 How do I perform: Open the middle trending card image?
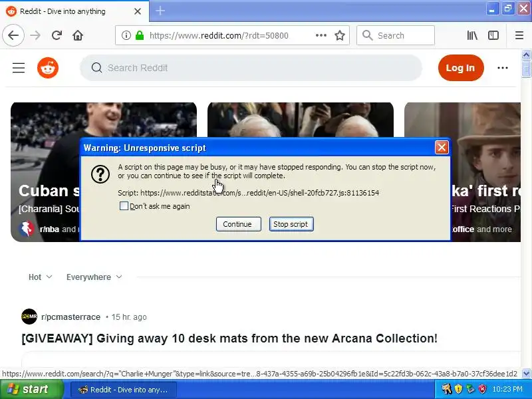click(x=301, y=120)
